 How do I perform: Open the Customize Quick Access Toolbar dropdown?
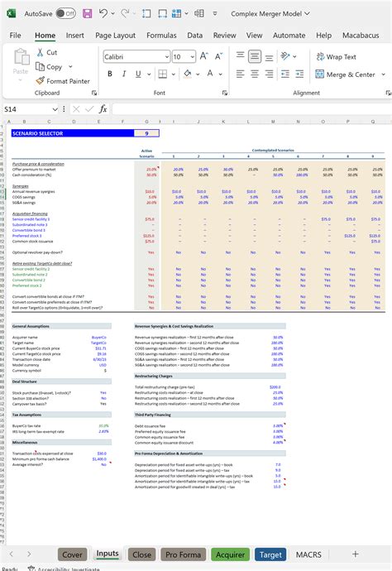[x=215, y=14]
